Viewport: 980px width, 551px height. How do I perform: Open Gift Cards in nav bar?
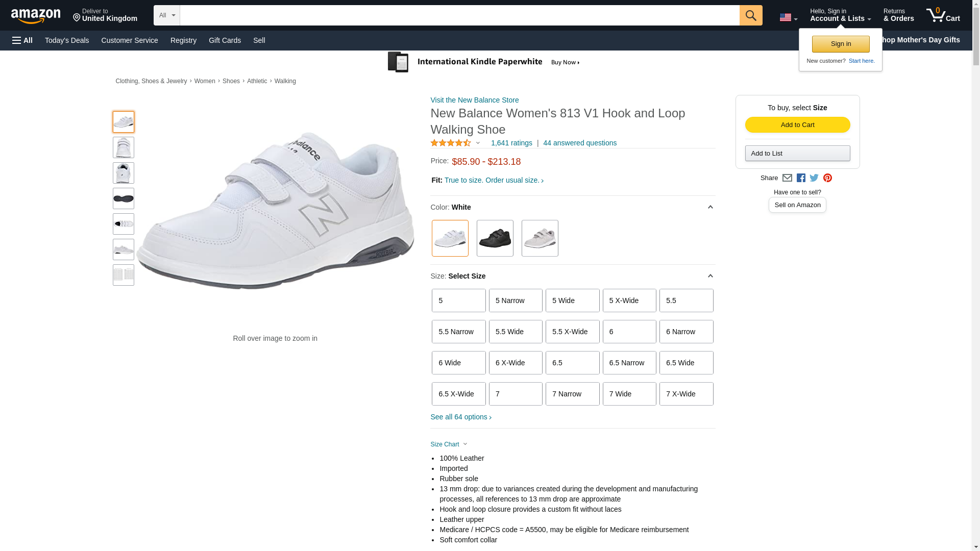coord(225,40)
